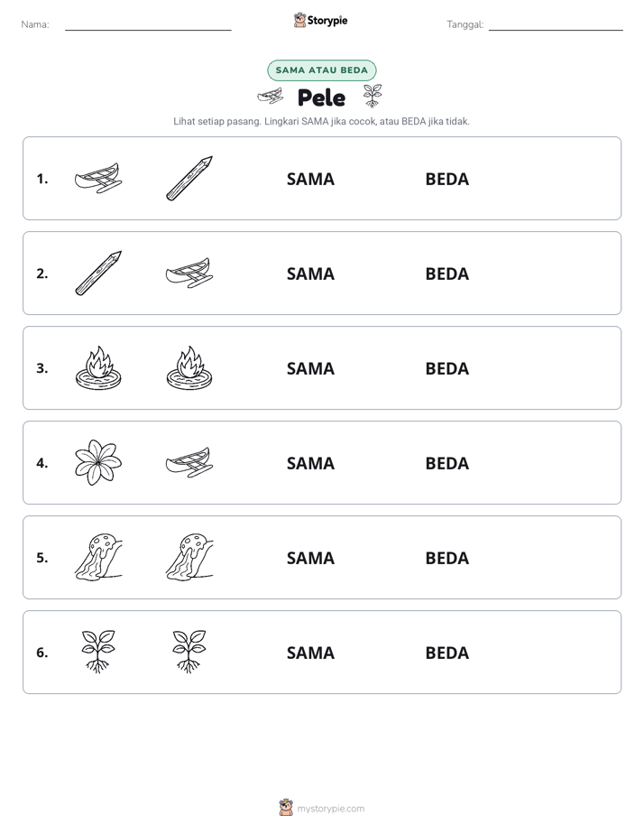Click the second volcano icon in row 5
This screenshot has width=644, height=834.
coord(189,558)
